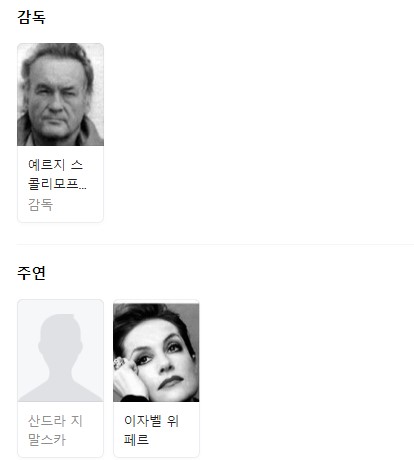
Task: Click the '페르' name line
Action: point(136,440)
